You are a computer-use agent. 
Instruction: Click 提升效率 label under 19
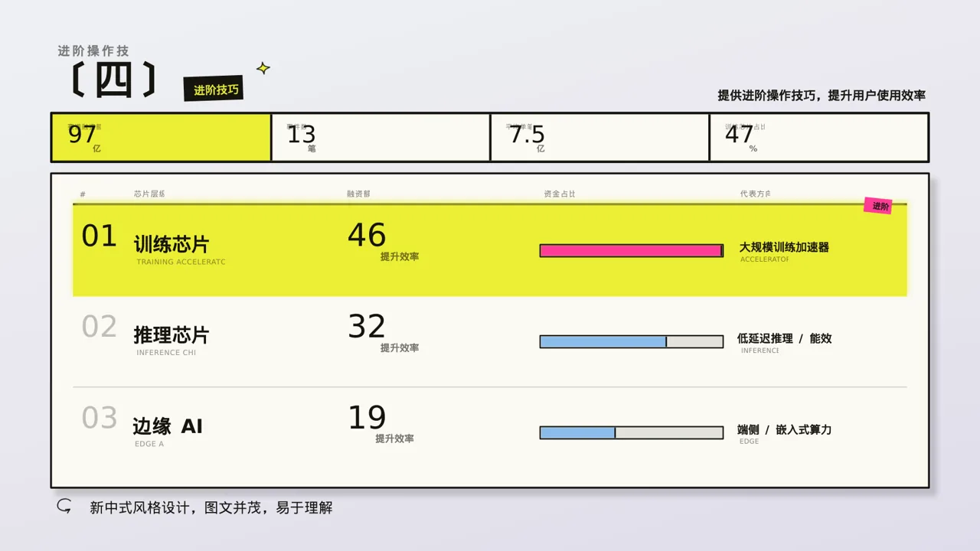pos(394,439)
